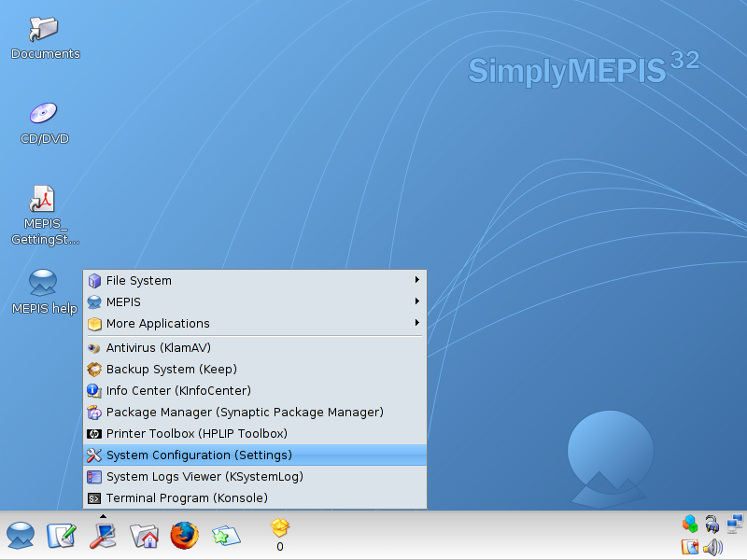747x560 pixels.
Task: Click the speaker volume tray icon
Action: [713, 547]
